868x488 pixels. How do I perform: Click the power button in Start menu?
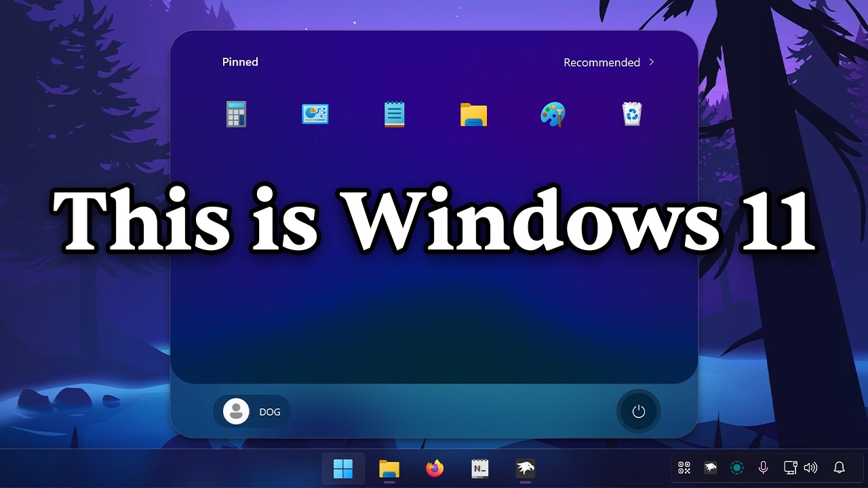coord(638,411)
